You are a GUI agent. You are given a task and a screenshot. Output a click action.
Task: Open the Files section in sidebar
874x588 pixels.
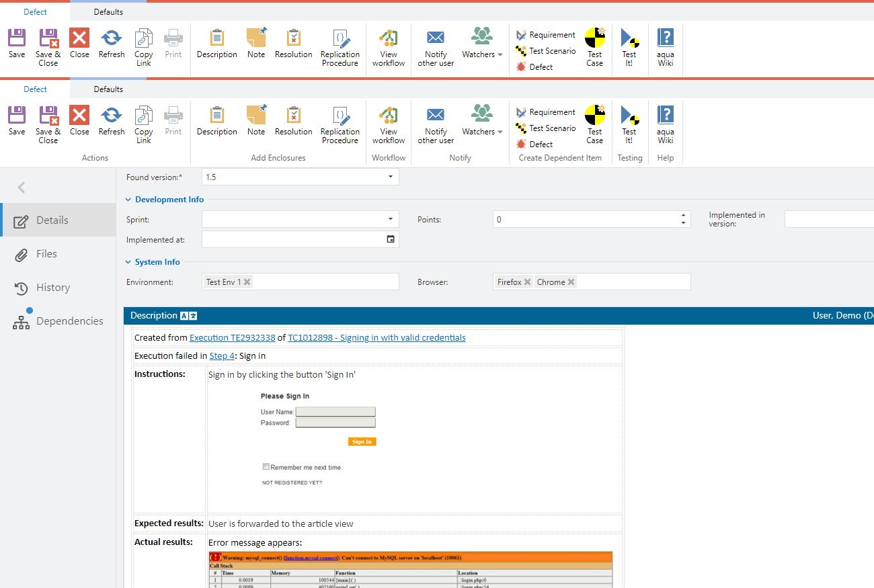pos(46,254)
